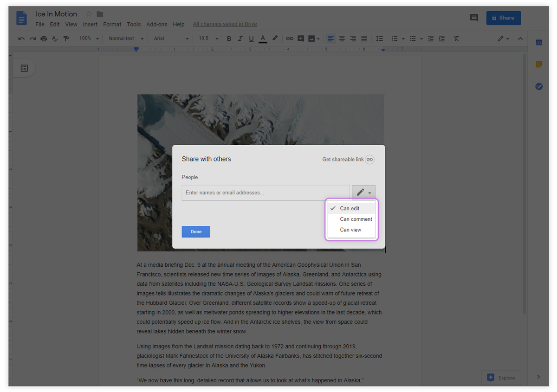Click Increase indent icon
Image resolution: width=557 pixels, height=392 pixels.
click(442, 39)
